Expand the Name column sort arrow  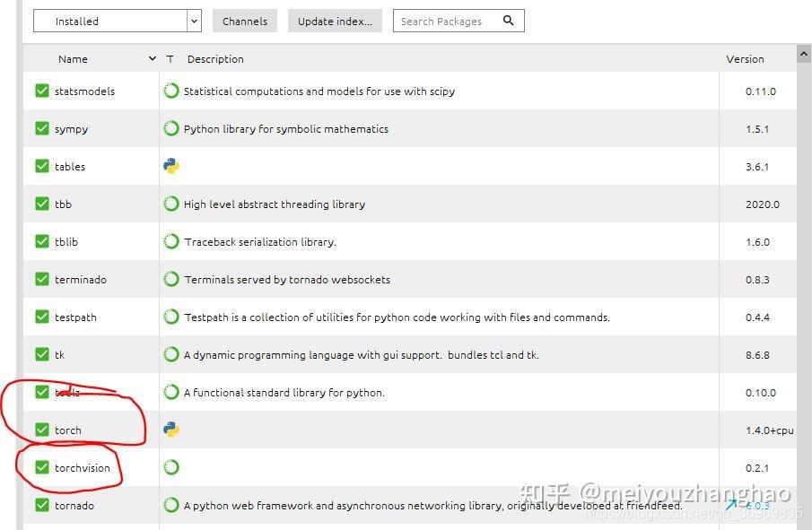pyautogui.click(x=152, y=59)
